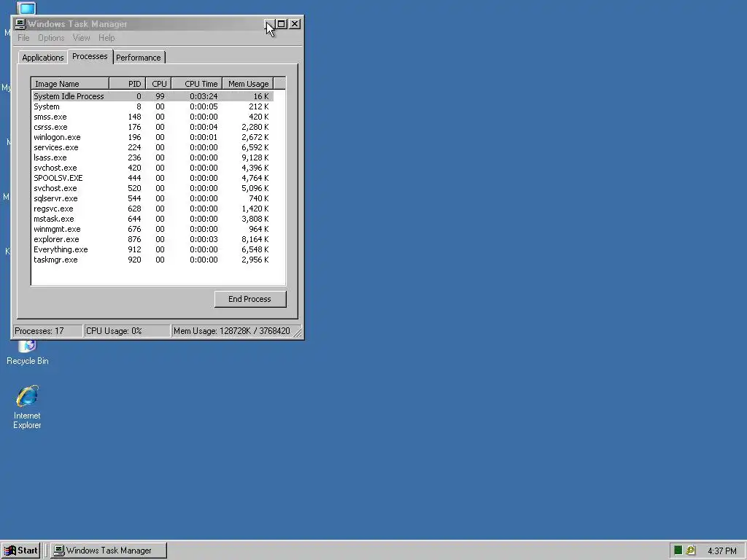Image resolution: width=747 pixels, height=560 pixels.
Task: Maximize the Task Manager window
Action: pyautogui.click(x=282, y=24)
